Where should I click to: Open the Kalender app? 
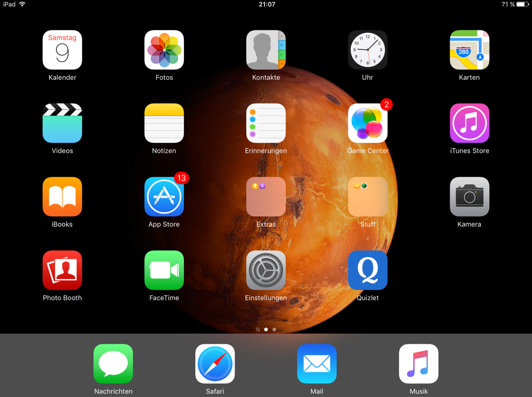[62, 50]
